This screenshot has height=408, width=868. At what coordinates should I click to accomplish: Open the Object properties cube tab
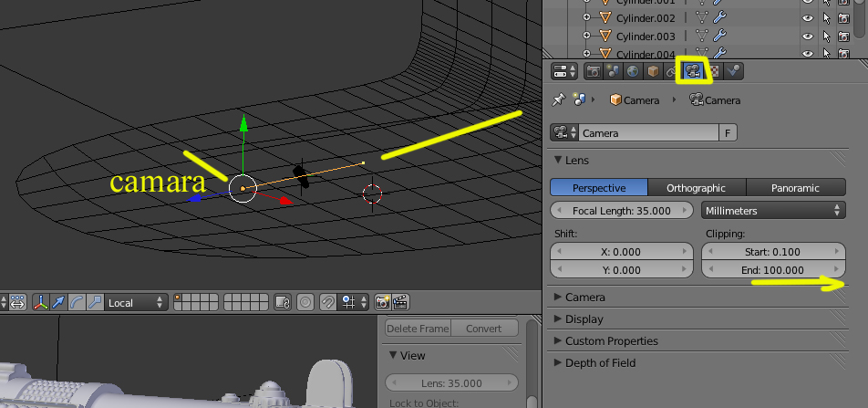653,71
